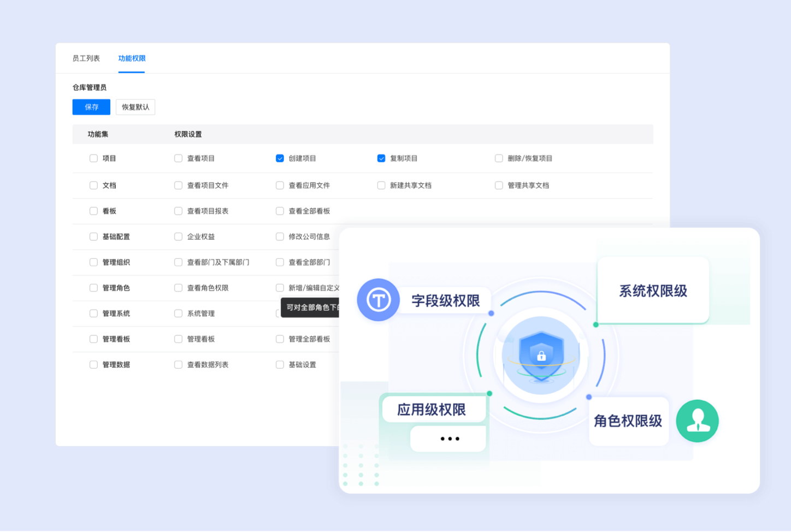Open the 功能权限 tab
Screen dimensions: 791x532
click(132, 58)
